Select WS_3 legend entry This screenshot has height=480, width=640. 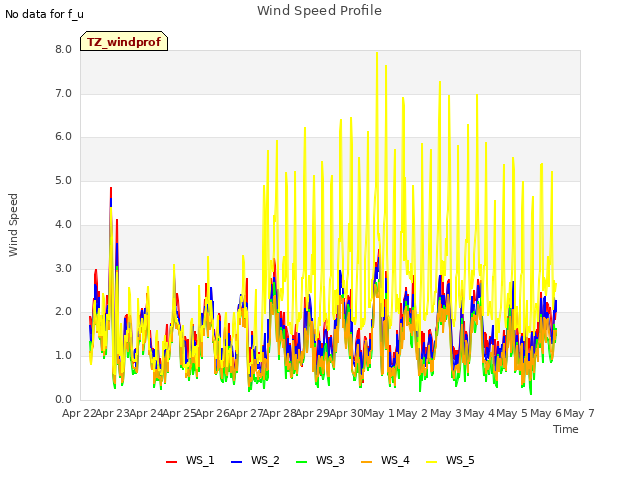[x=320, y=461]
